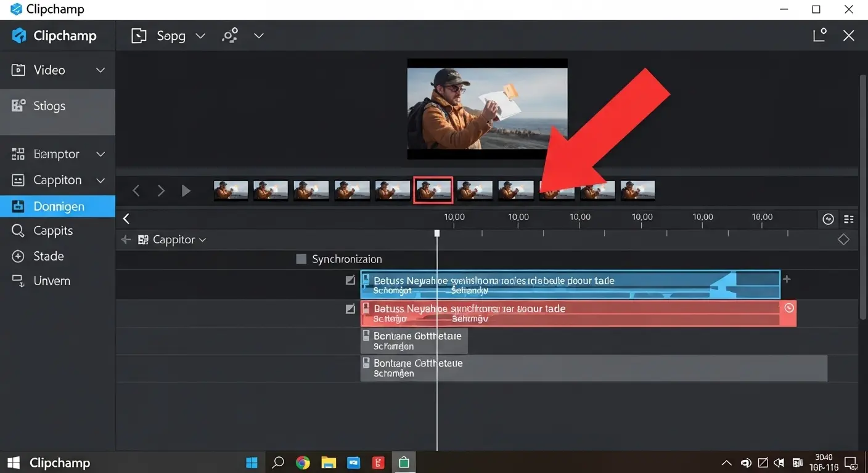Click the Cappits search item in sidebar
The image size is (868, 473).
point(52,231)
